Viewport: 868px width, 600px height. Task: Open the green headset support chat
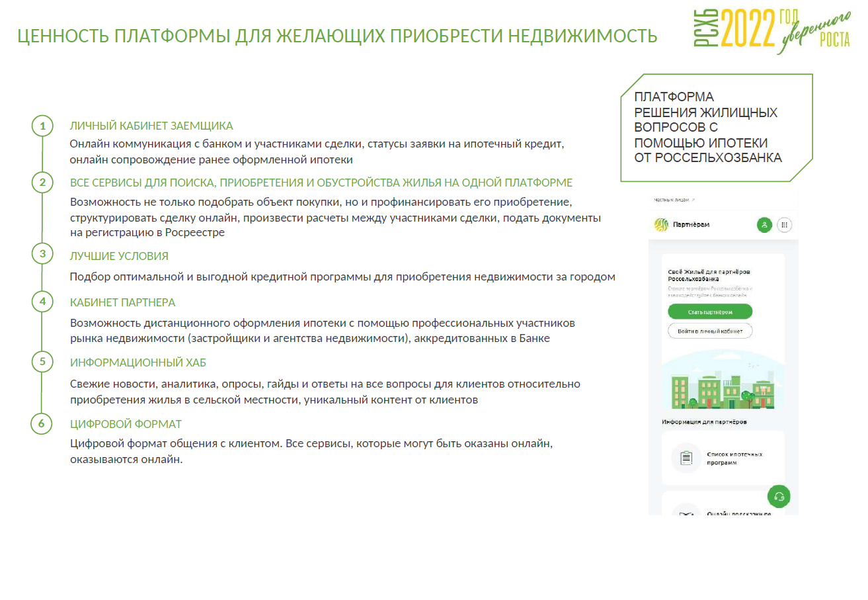coord(779,497)
